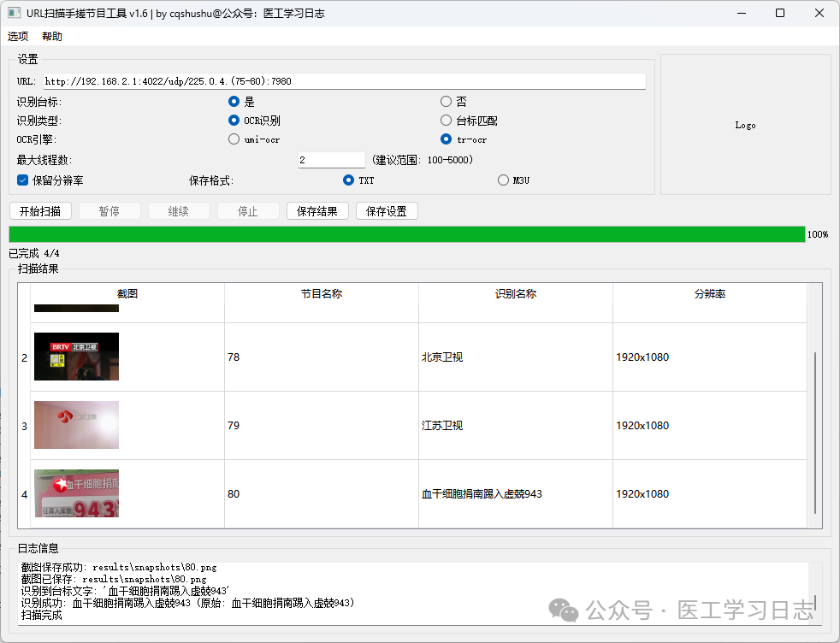Viewport: 840px width, 643px height.
Task: Click the 最大线程数 input box
Action: tap(331, 160)
